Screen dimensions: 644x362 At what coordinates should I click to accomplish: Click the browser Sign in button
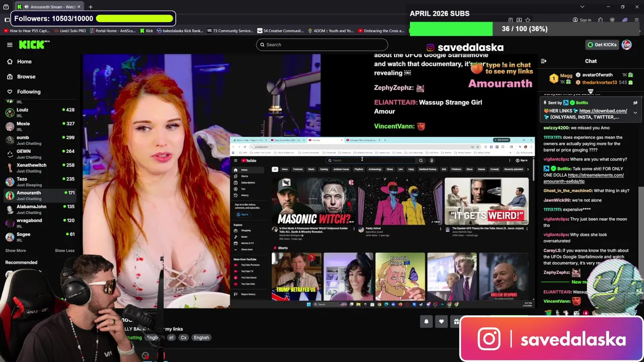point(582,20)
